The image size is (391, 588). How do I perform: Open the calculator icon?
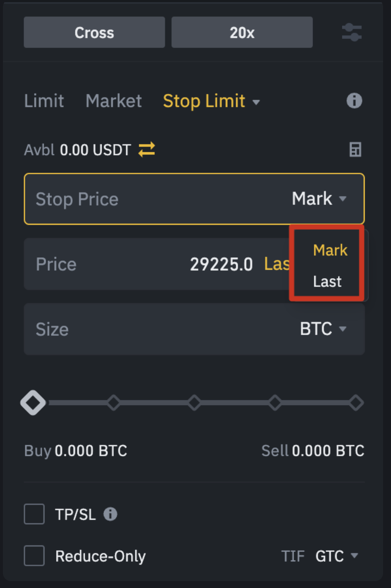[355, 149]
